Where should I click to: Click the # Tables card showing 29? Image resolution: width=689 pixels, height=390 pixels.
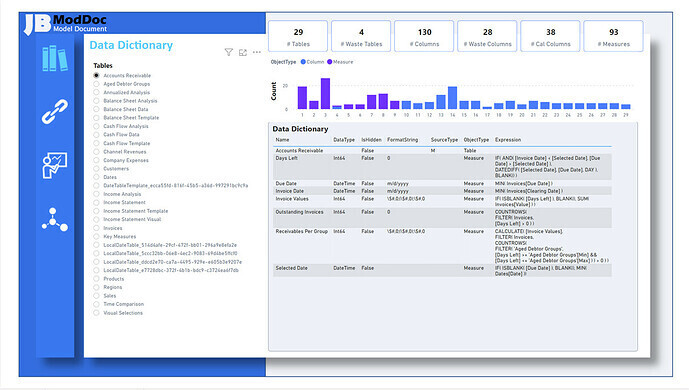[x=298, y=36]
